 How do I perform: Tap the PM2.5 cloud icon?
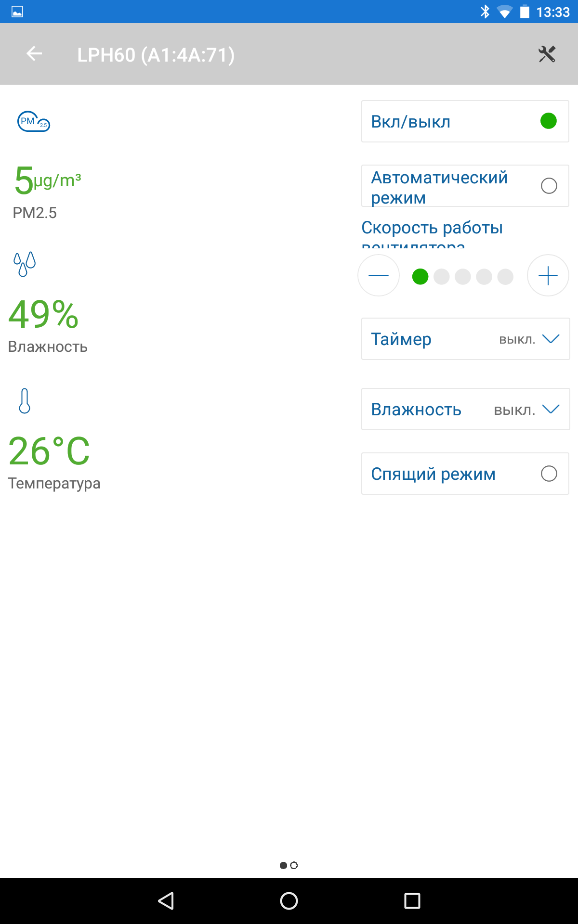[x=33, y=122]
